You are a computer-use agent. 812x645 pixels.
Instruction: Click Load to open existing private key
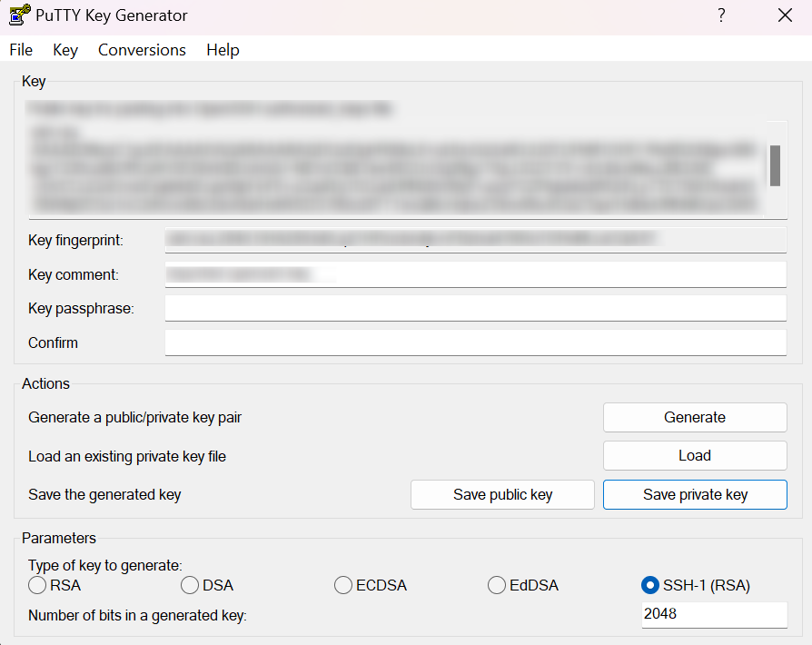tap(695, 456)
